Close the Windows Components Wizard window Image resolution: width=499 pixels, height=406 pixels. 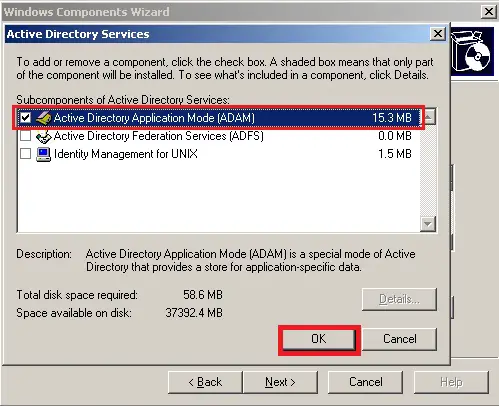click(x=489, y=12)
